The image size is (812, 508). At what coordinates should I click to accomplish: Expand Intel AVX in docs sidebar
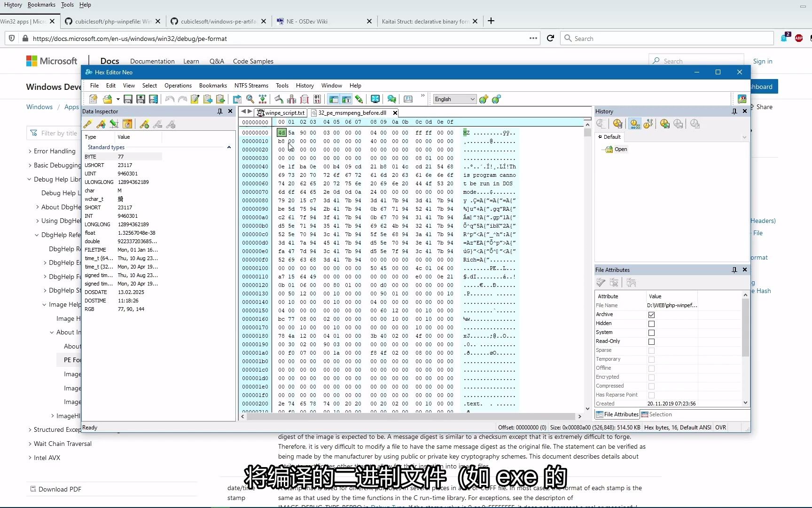click(30, 458)
